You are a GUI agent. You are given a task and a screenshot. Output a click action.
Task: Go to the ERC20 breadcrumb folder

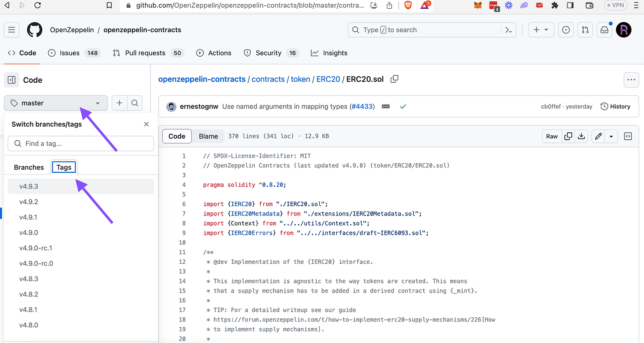click(328, 79)
